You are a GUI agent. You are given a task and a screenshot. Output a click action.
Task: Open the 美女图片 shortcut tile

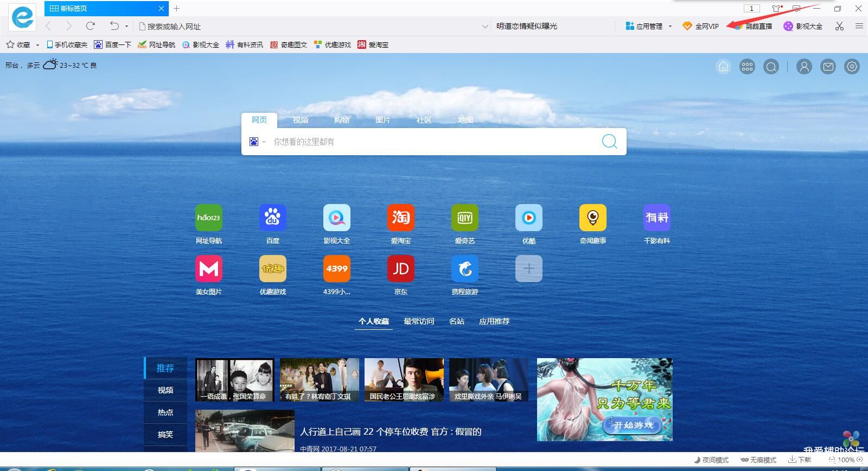coord(209,269)
